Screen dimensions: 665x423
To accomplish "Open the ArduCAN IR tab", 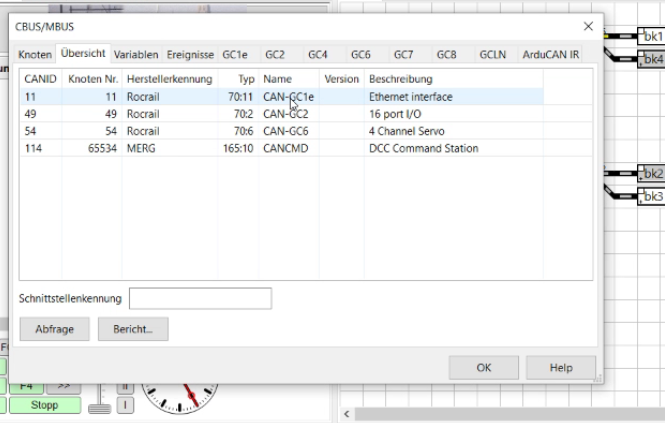I will click(x=550, y=54).
